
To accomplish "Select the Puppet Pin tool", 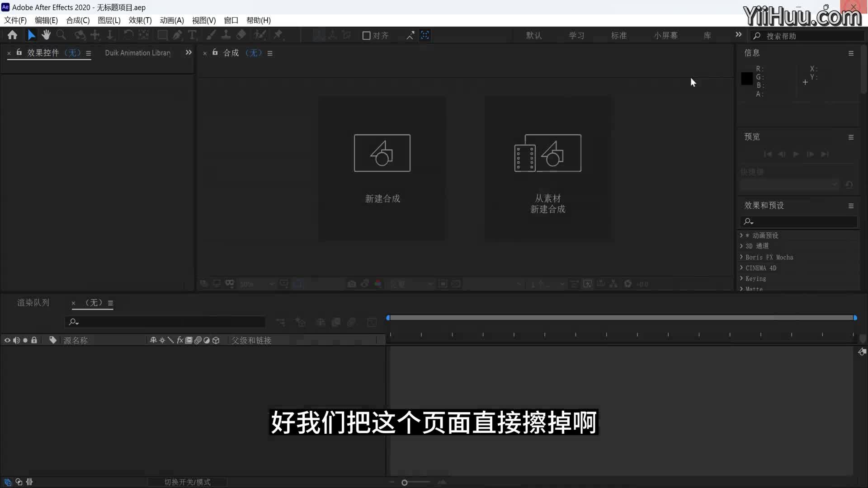I will pyautogui.click(x=278, y=35).
